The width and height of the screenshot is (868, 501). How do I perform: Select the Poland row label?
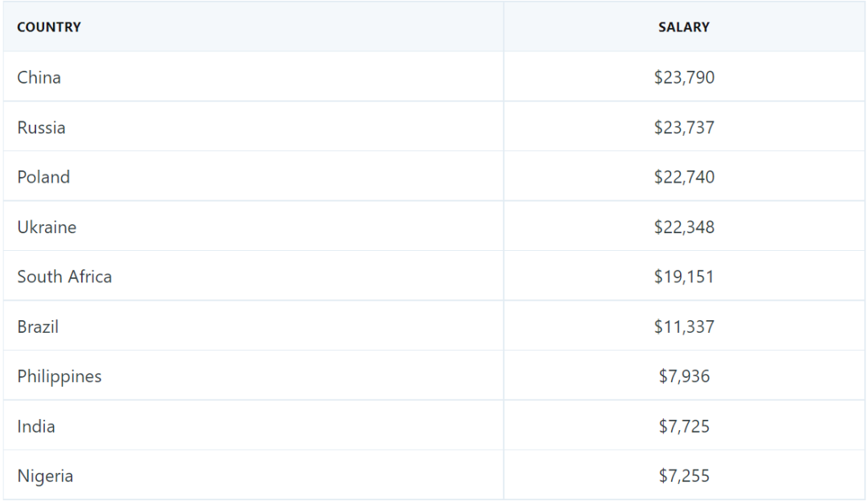(x=43, y=177)
